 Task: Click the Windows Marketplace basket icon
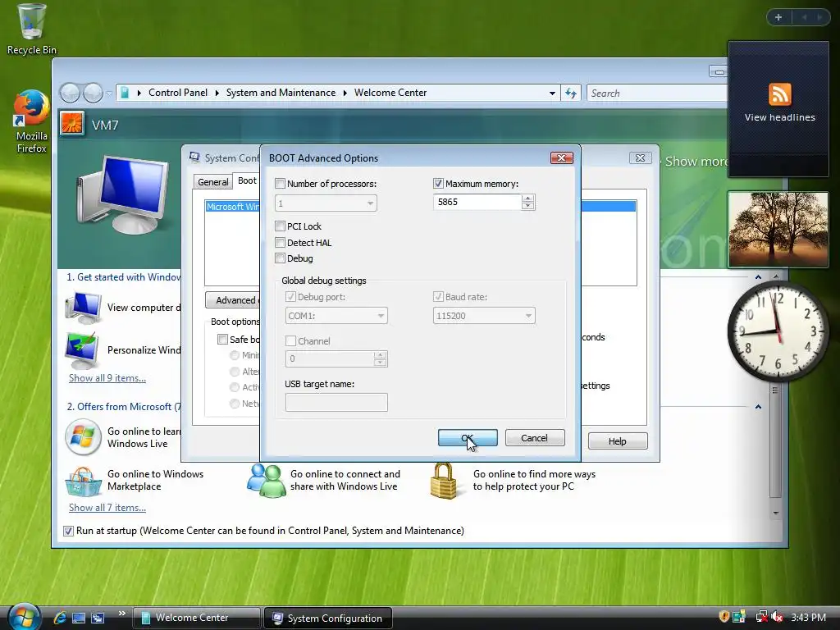click(x=83, y=481)
